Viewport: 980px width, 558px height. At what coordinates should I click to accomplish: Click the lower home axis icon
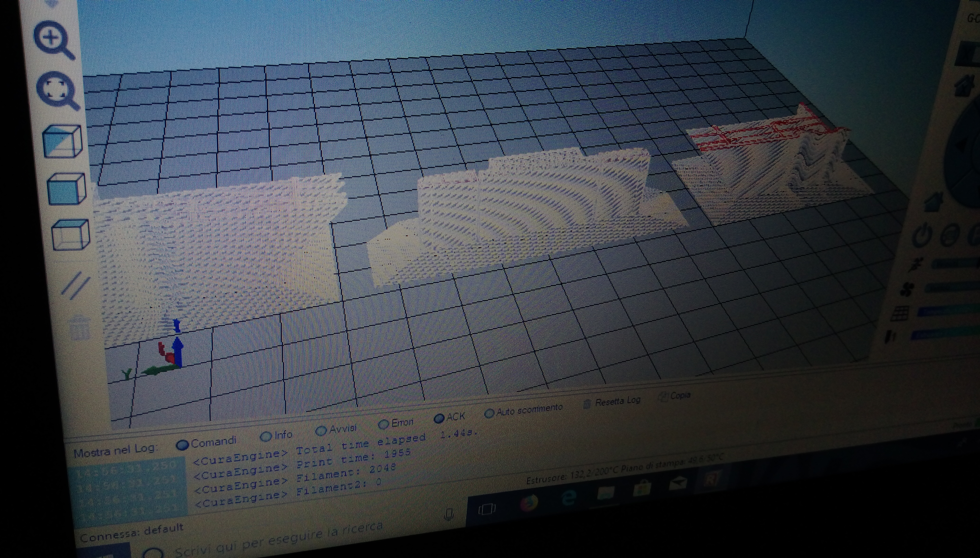click(x=933, y=201)
